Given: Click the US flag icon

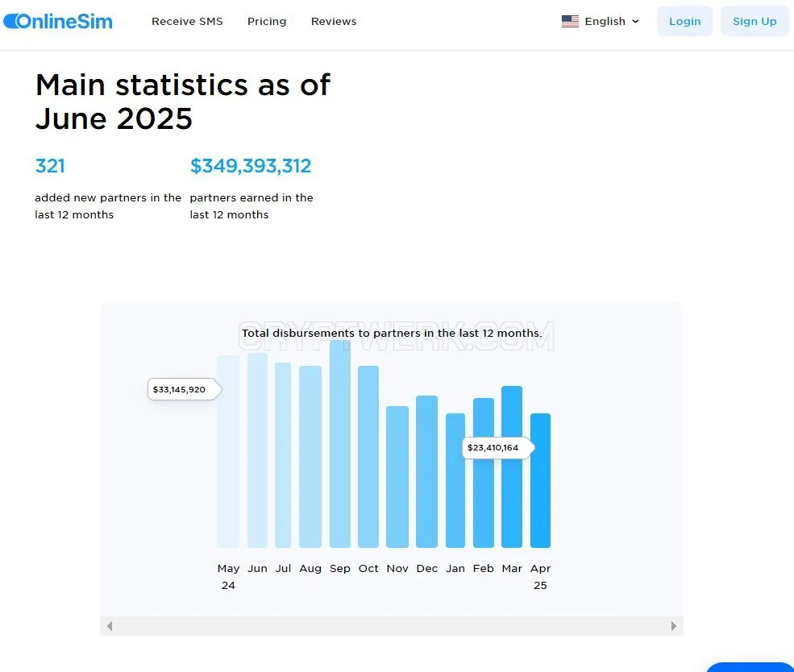Looking at the screenshot, I should pos(570,21).
